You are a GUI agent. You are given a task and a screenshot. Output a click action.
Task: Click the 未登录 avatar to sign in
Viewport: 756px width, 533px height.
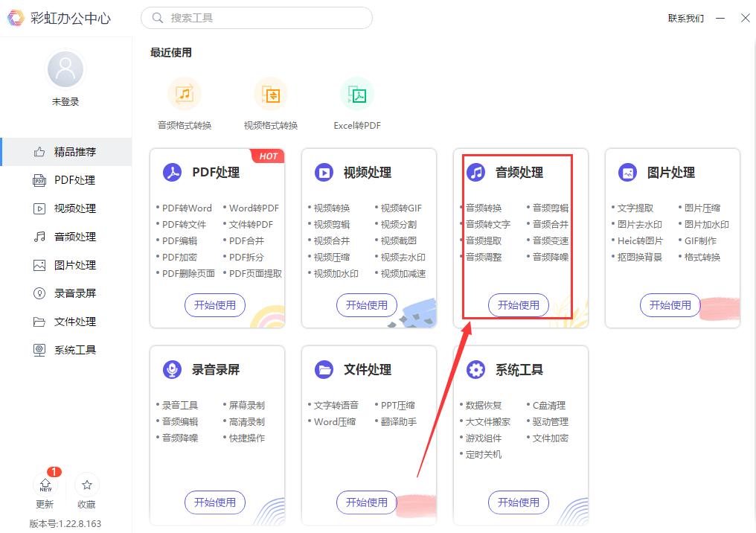point(65,68)
